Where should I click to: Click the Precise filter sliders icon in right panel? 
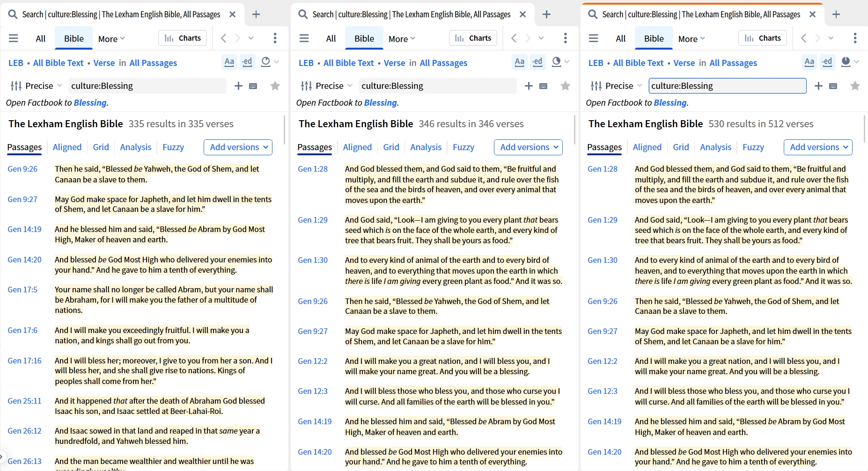click(x=596, y=86)
